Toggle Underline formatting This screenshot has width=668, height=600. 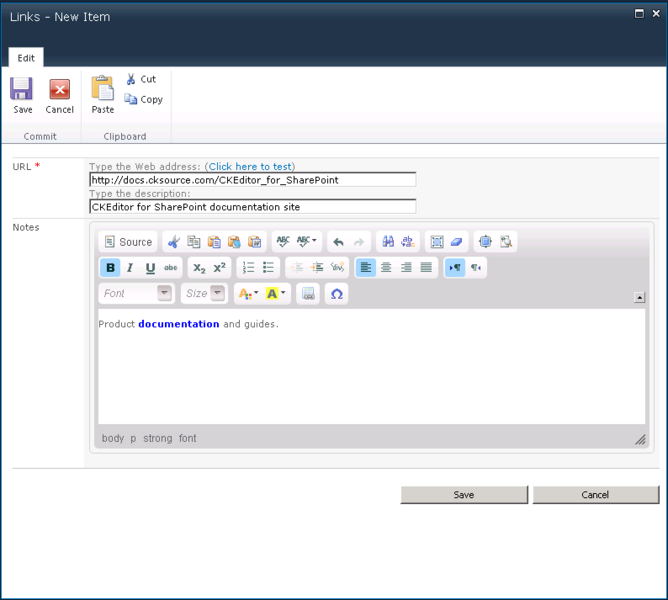[150, 268]
